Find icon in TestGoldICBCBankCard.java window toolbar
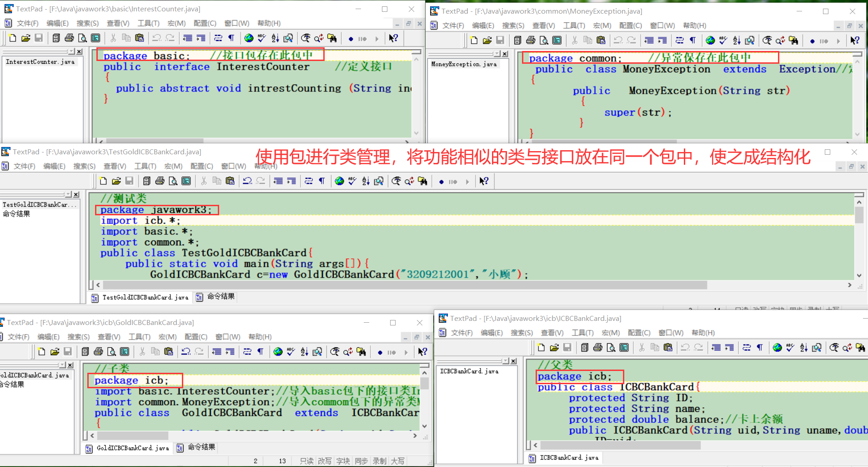 [396, 181]
